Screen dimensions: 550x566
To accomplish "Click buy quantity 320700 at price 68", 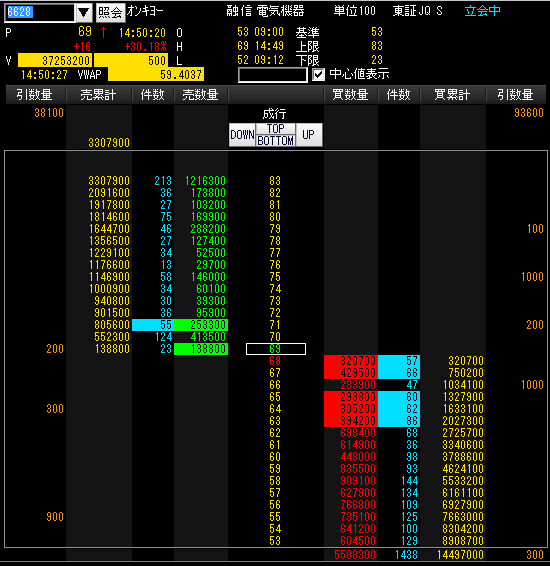I will [351, 361].
